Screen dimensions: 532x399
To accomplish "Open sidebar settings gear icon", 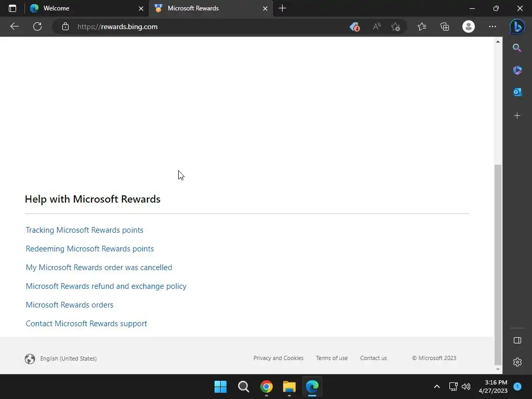I will coord(517,362).
